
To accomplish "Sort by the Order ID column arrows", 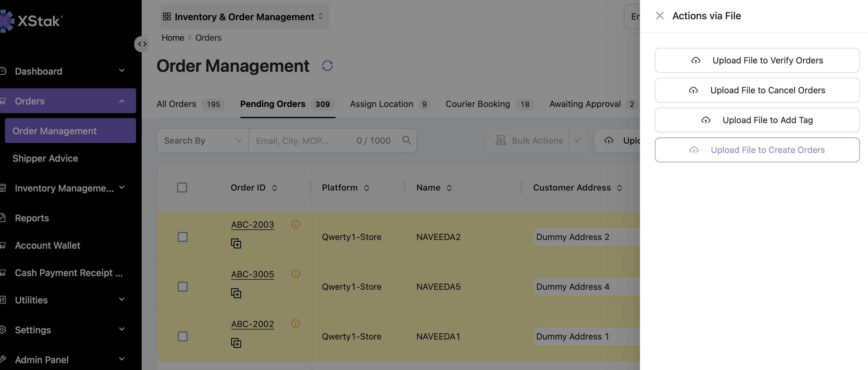I will click(274, 188).
